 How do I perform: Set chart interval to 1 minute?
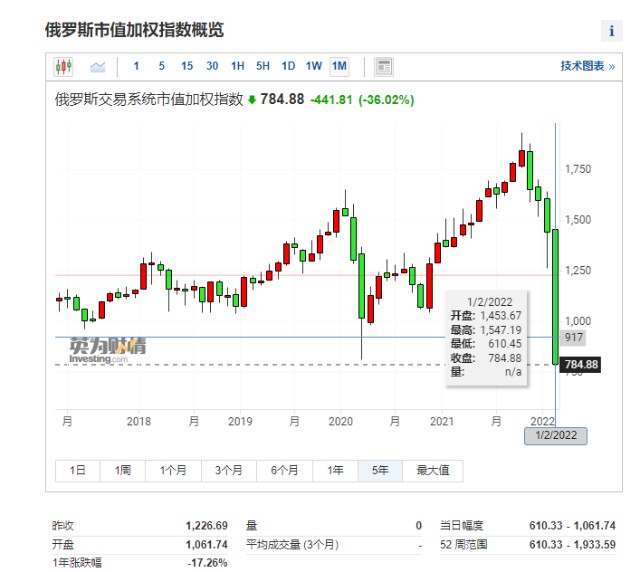coord(136,67)
